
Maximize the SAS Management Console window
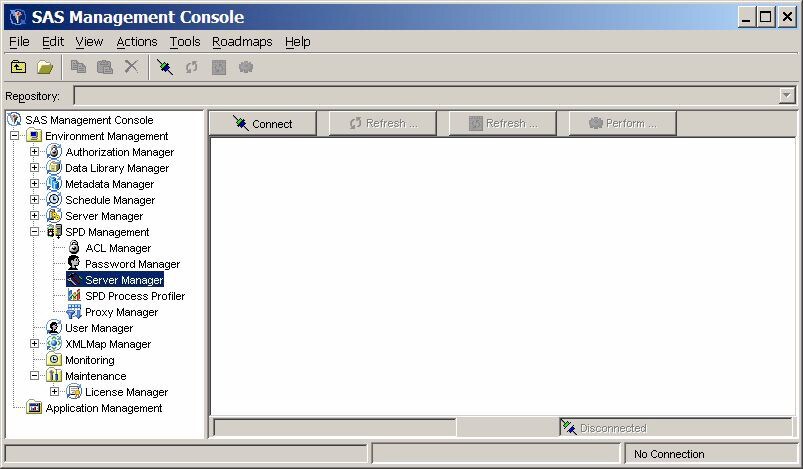766,17
